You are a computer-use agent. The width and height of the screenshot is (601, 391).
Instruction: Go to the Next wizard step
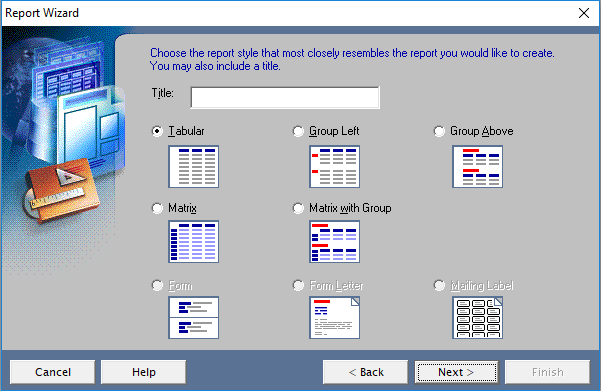(456, 372)
